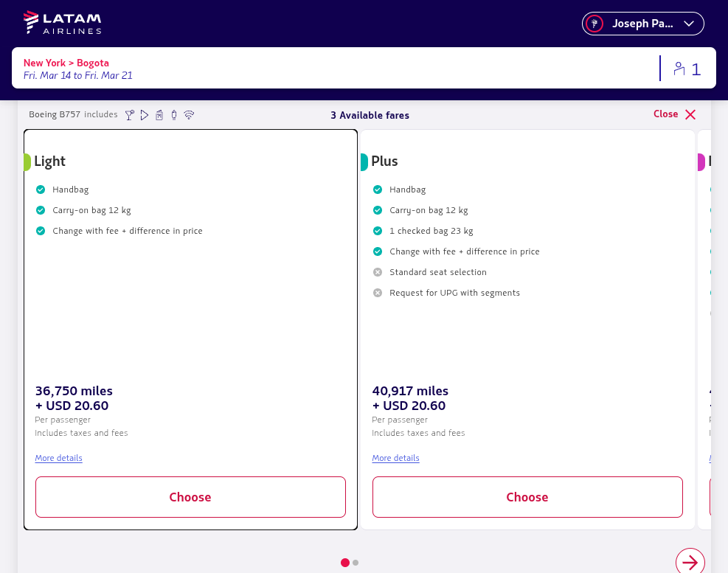Click the magenta color tag of third fare

tap(701, 162)
